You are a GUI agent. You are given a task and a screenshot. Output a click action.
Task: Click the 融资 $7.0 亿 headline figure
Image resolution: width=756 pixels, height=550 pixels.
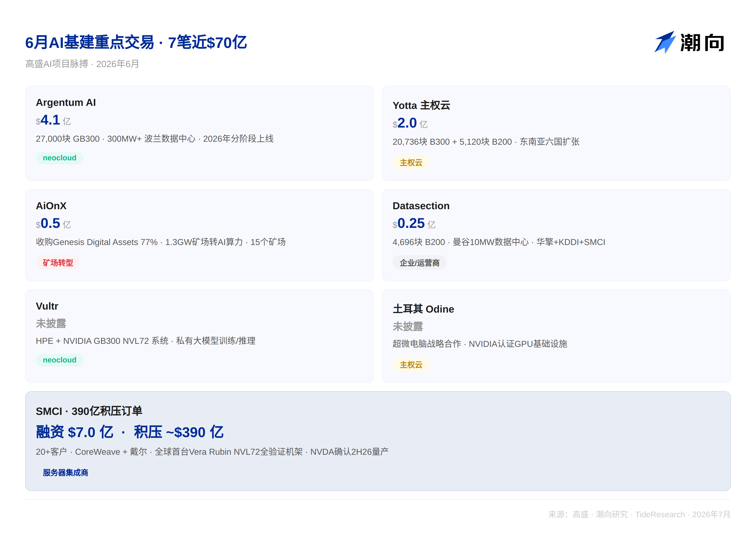75,432
